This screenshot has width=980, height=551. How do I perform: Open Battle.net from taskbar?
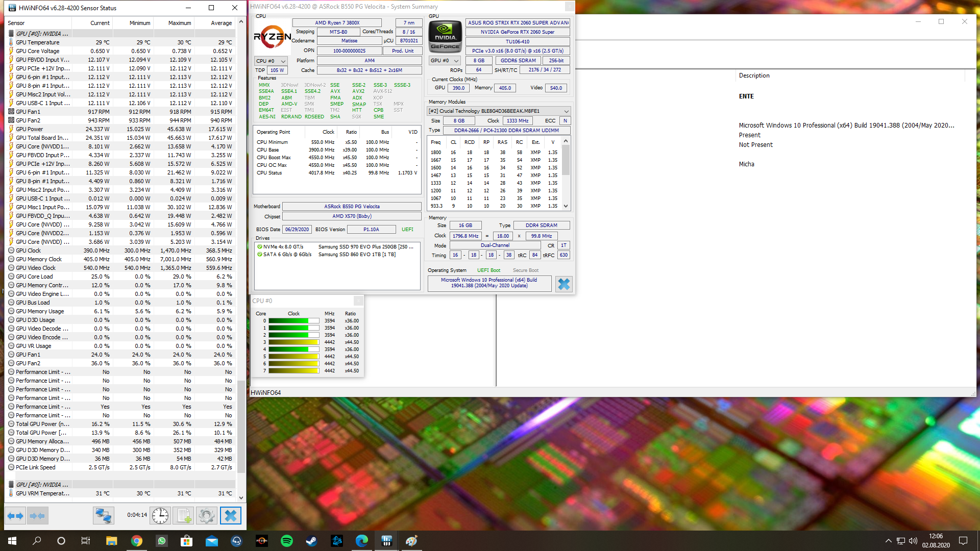(337, 541)
